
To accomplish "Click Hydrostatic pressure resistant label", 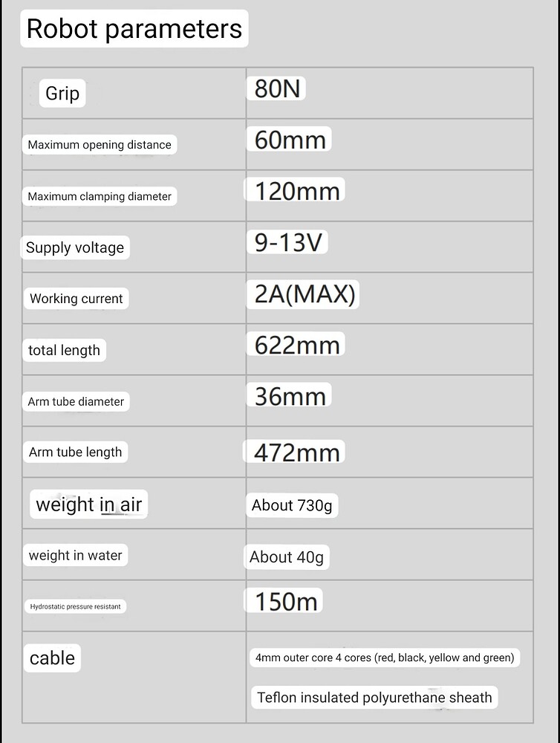I will (75, 606).
